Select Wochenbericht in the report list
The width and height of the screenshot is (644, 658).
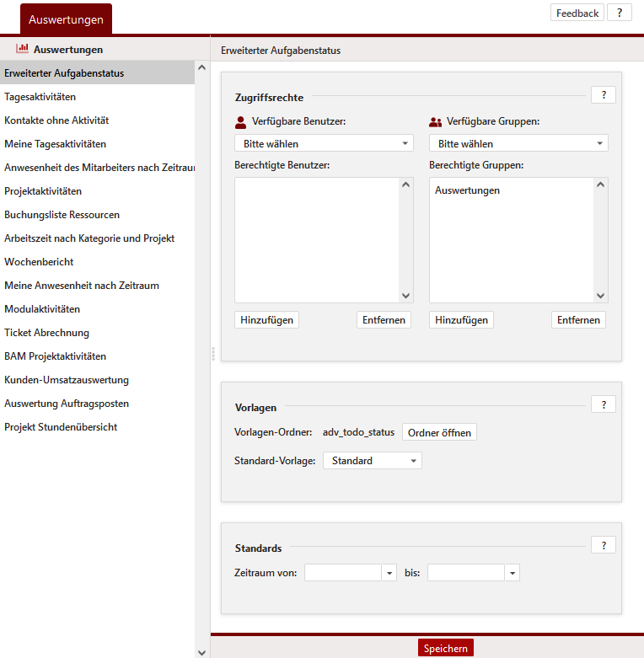click(x=39, y=262)
